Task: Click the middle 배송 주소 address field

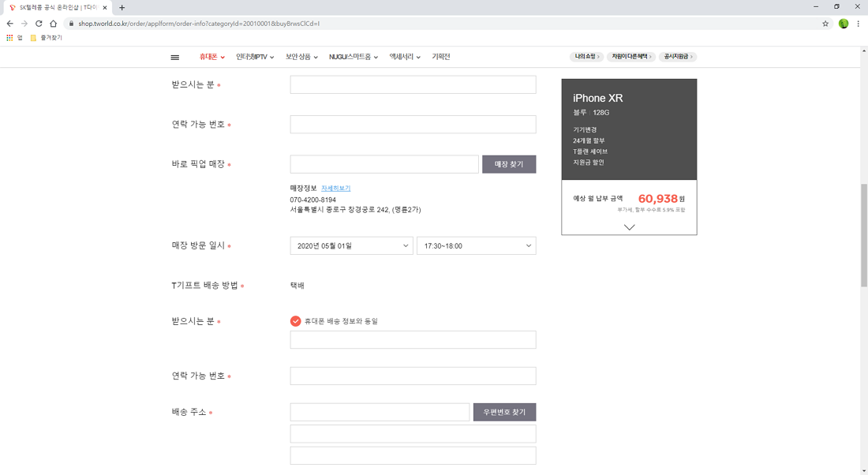Action: point(413,434)
